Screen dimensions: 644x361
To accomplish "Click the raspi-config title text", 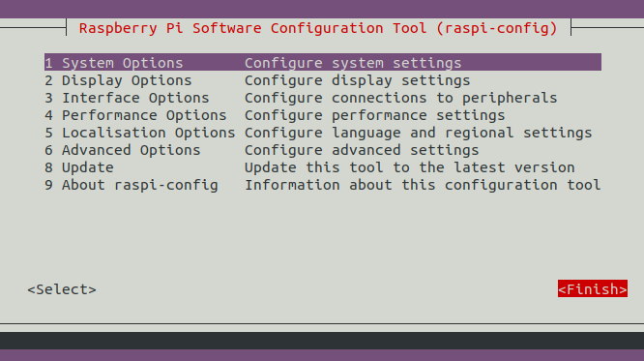I will [x=318, y=28].
